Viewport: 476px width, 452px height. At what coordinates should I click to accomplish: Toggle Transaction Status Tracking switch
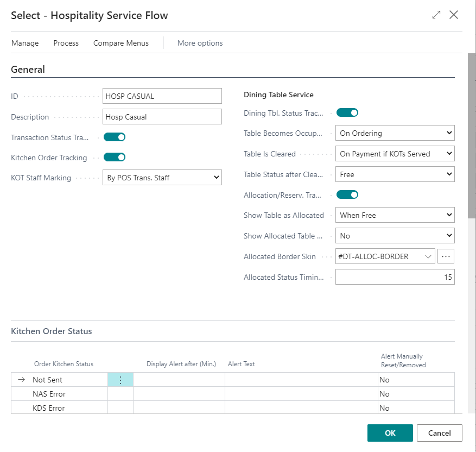click(x=115, y=137)
